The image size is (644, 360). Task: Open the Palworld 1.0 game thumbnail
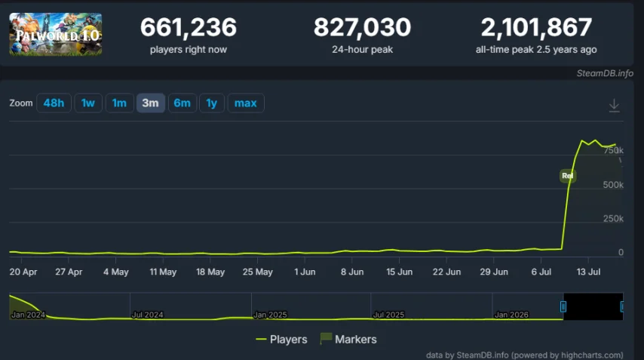[x=56, y=34]
